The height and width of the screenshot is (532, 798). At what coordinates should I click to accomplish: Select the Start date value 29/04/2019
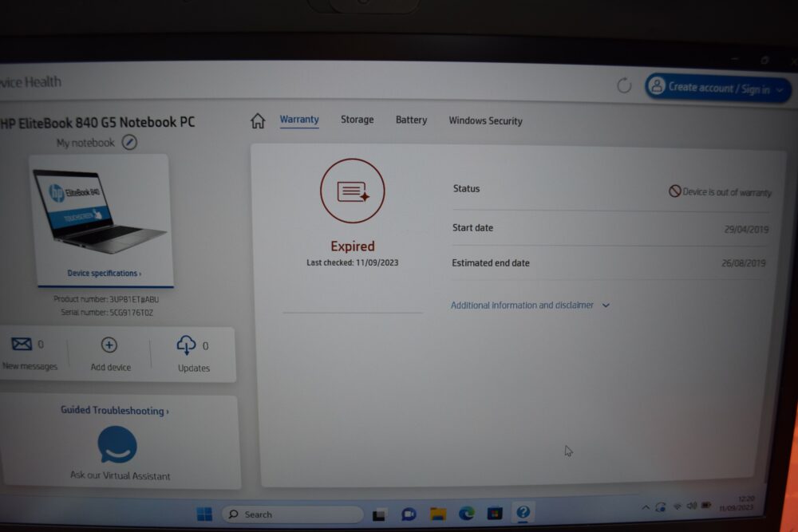click(746, 230)
